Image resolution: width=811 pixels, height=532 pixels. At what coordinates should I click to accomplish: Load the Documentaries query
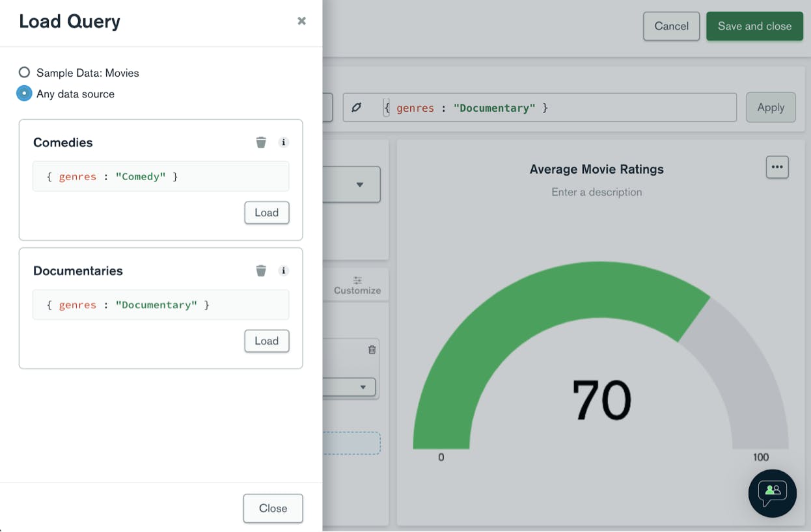coord(266,341)
